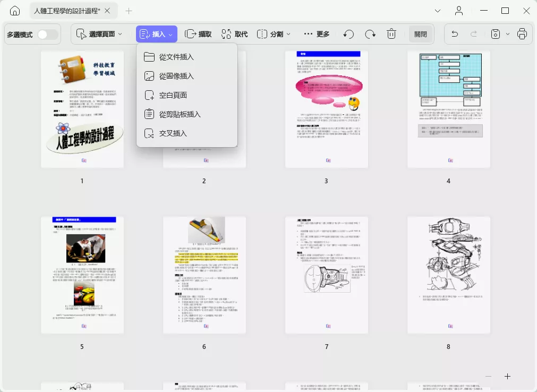Toggle the 多選模式 switch

tap(48, 34)
